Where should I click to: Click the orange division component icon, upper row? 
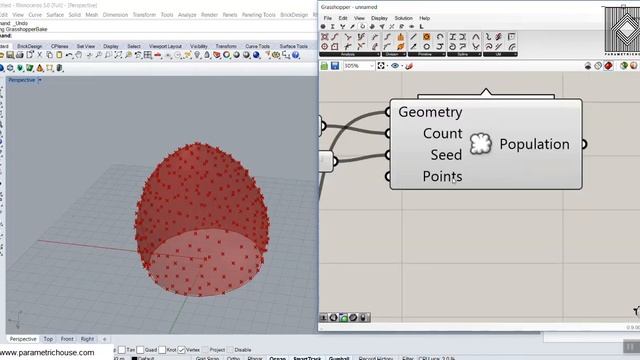400,37
